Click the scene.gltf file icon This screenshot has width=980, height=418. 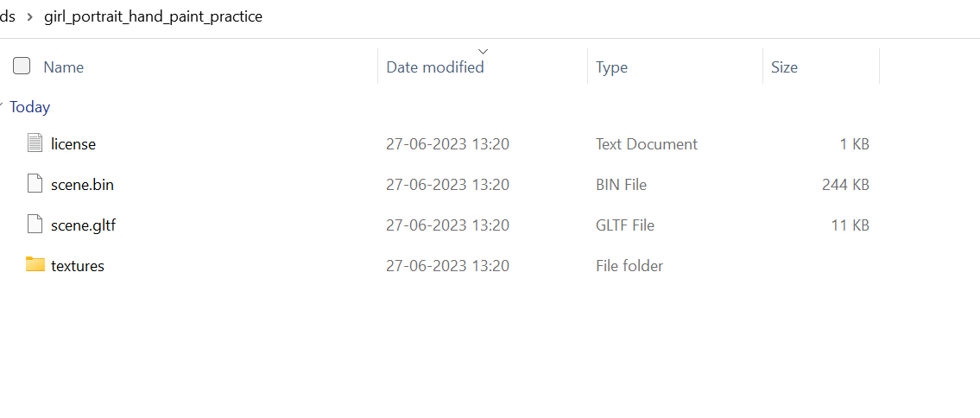(35, 225)
